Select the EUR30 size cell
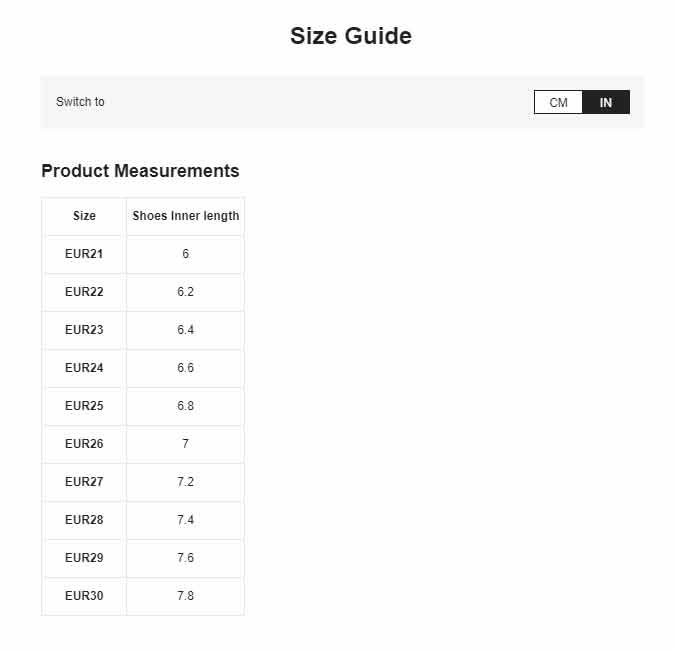674x650 pixels. point(84,596)
